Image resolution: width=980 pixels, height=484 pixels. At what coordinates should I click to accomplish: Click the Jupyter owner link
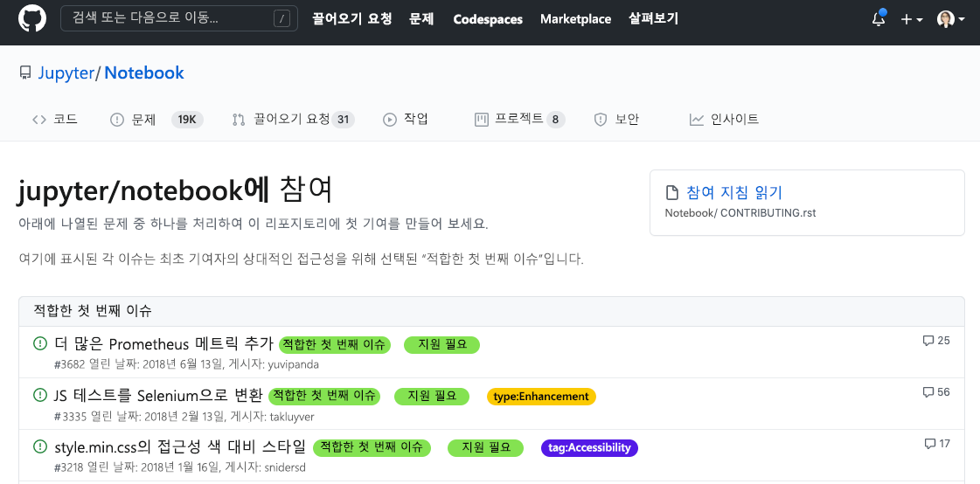[x=66, y=73]
